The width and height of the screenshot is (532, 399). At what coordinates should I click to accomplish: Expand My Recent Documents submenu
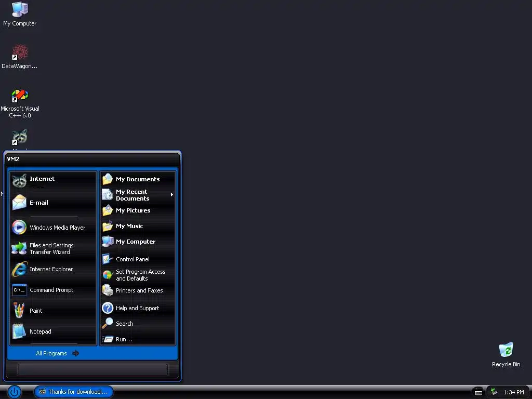[x=138, y=195]
